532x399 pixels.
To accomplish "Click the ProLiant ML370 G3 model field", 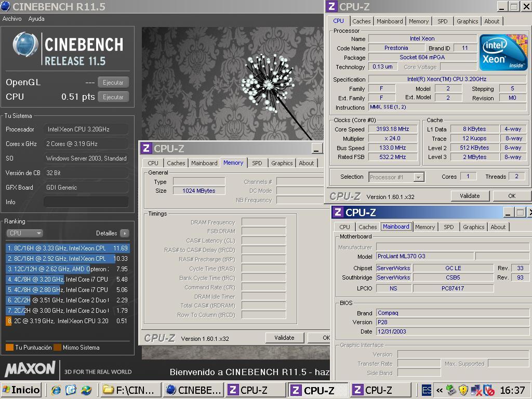I will (425, 256).
